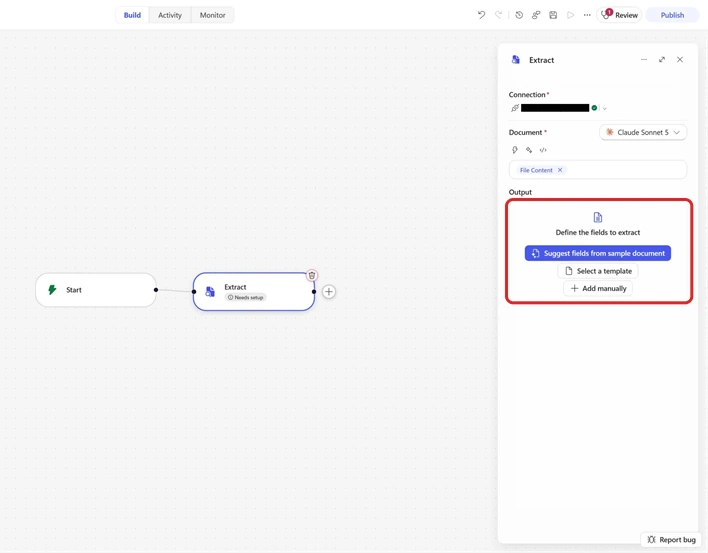Viewport: 708px width, 553px height.
Task: Click the dynamic content lightning icon under Document
Action: [515, 150]
